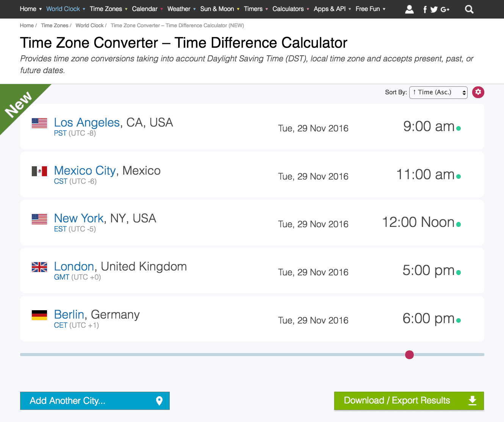The width and height of the screenshot is (504, 422).
Task: Click the German flag next to Berlin
Action: (x=39, y=315)
